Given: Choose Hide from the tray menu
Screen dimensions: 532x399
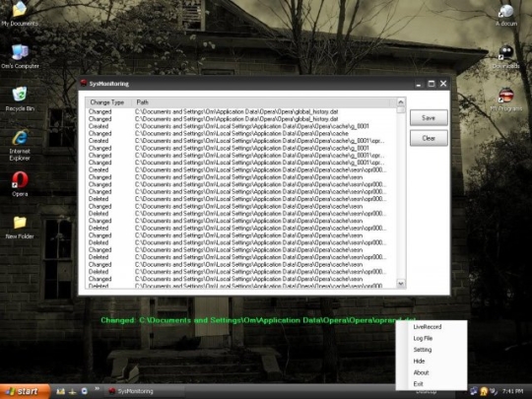Looking at the screenshot, I should click(x=432, y=361).
